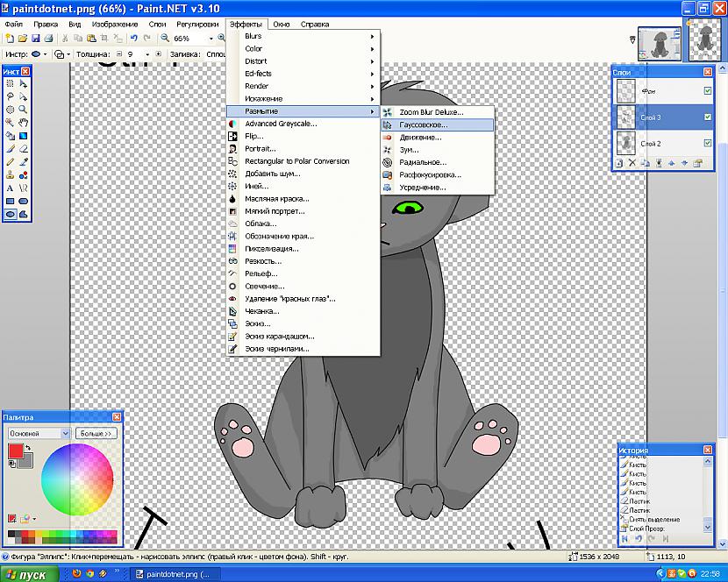Screen dimensions: 728x582
Task: Click the Больше >> button in palette
Action: click(x=96, y=433)
